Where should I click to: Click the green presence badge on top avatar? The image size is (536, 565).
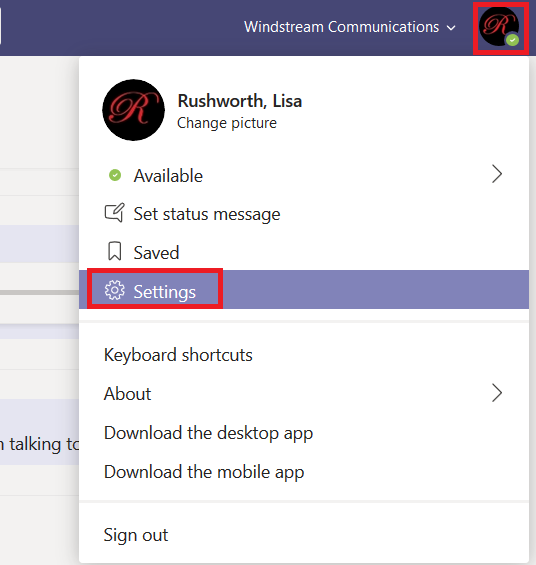pyautogui.click(x=512, y=40)
